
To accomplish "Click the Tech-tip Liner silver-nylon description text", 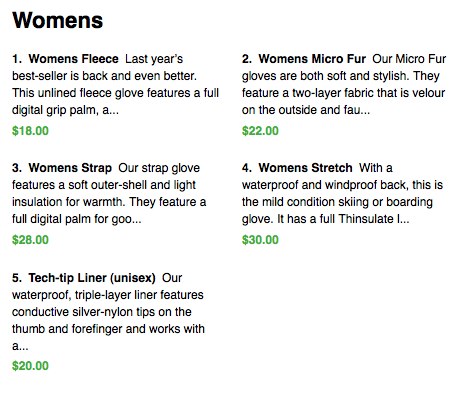I will click(108, 312).
